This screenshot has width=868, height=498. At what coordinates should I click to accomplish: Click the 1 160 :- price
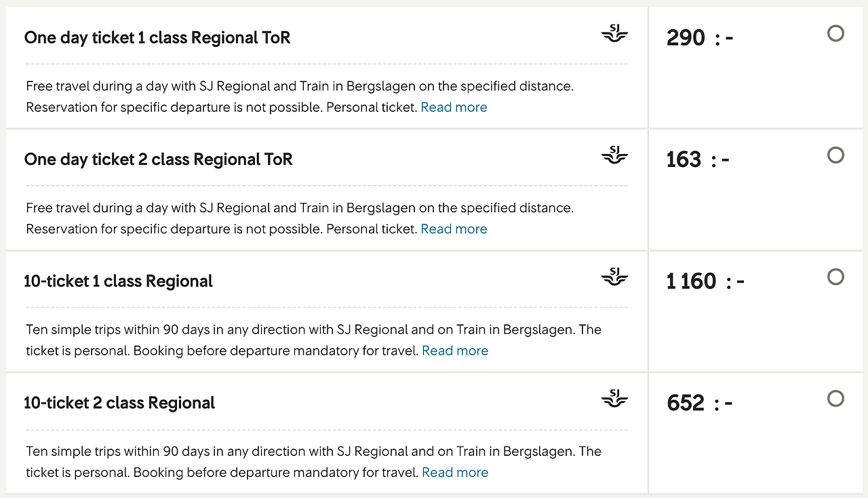click(705, 281)
